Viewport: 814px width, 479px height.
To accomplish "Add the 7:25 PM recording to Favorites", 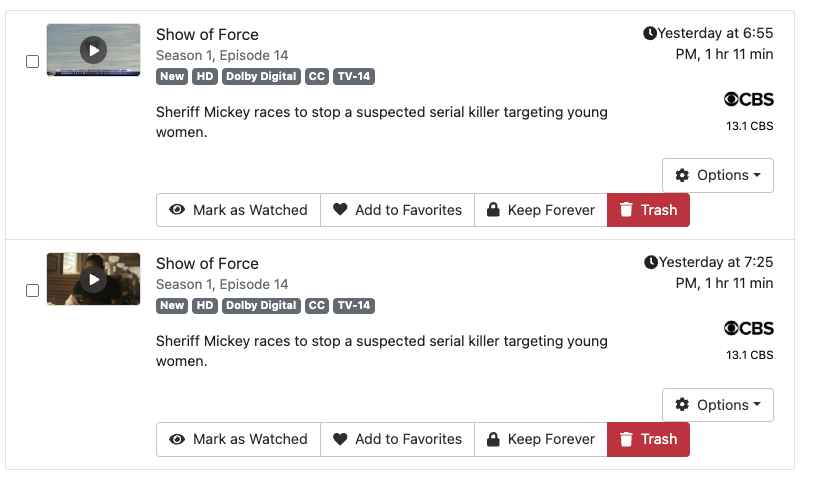I will pyautogui.click(x=397, y=439).
